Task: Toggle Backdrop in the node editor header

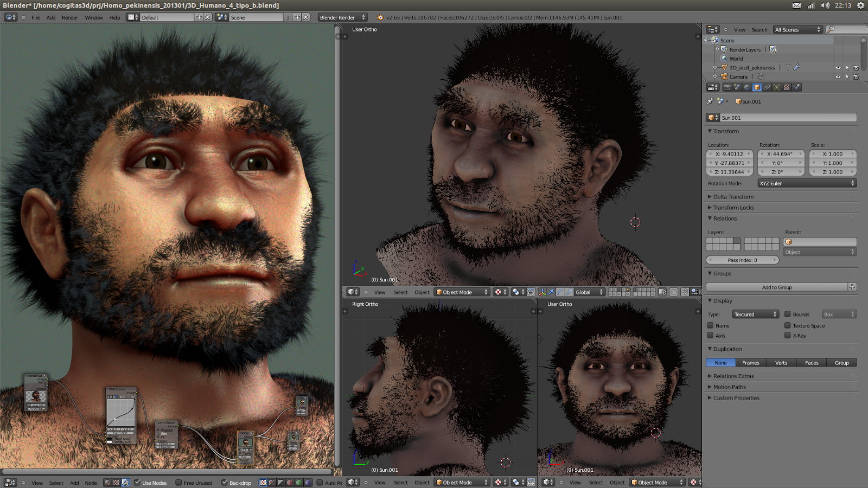Action: click(224, 483)
